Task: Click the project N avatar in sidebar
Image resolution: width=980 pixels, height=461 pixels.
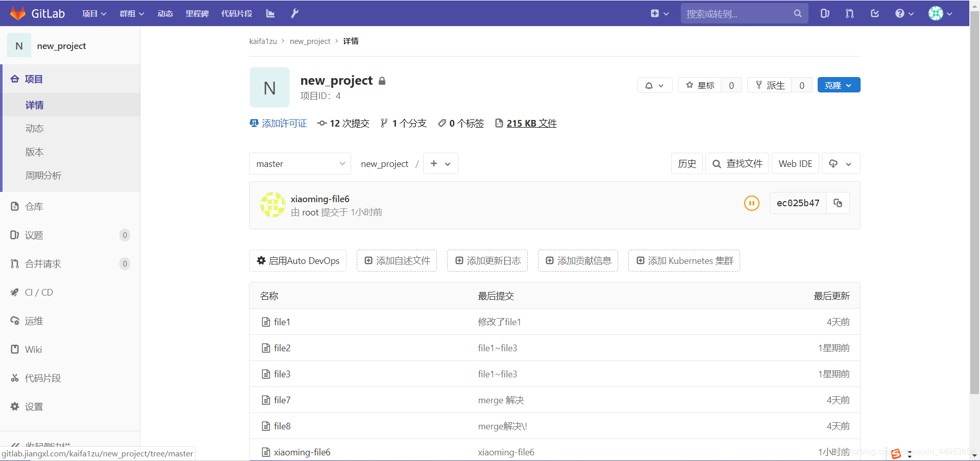Action: pos(19,46)
